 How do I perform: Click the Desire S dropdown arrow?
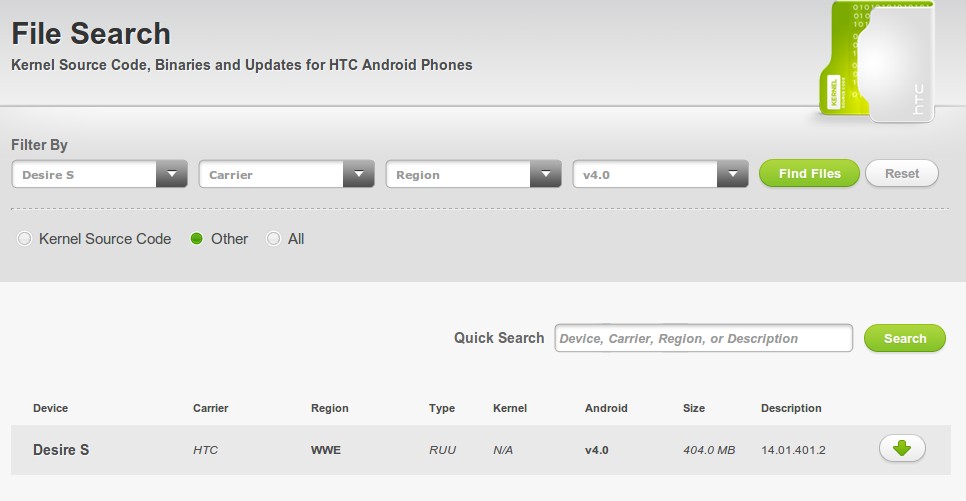tap(171, 174)
